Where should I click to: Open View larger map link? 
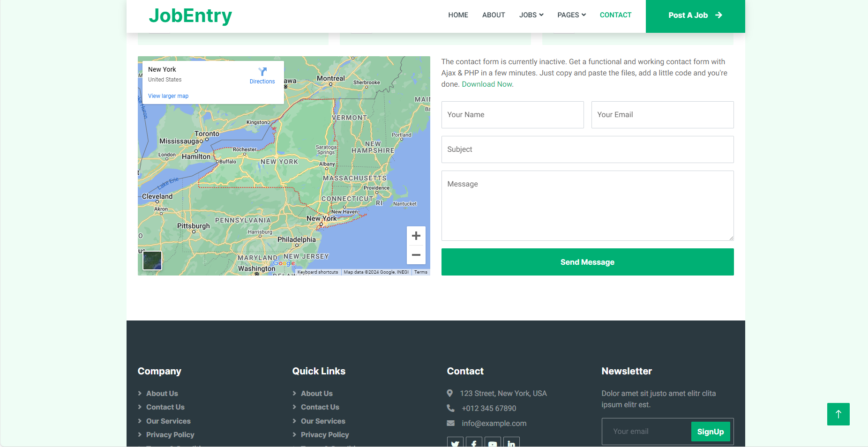(x=168, y=96)
